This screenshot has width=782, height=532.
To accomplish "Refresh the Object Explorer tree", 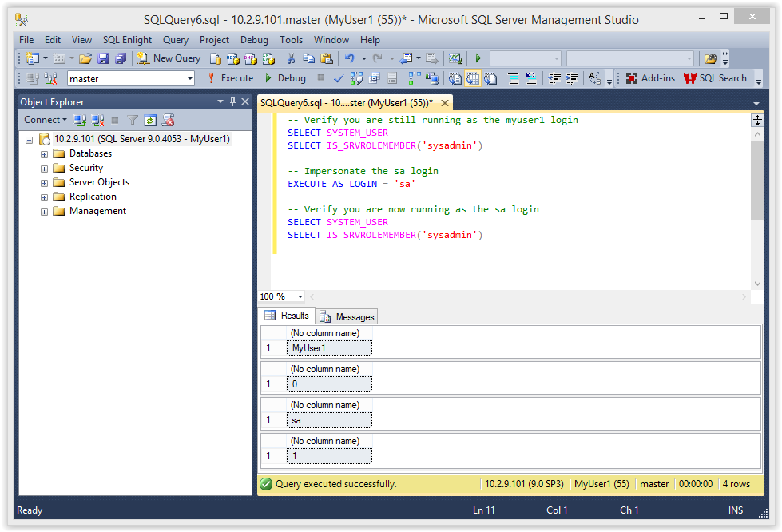I will (150, 120).
